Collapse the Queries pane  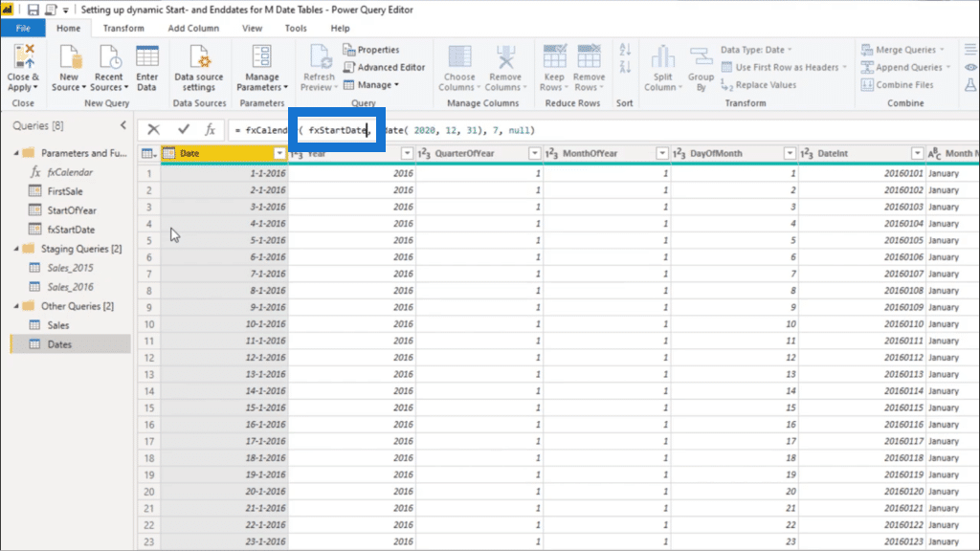(123, 125)
